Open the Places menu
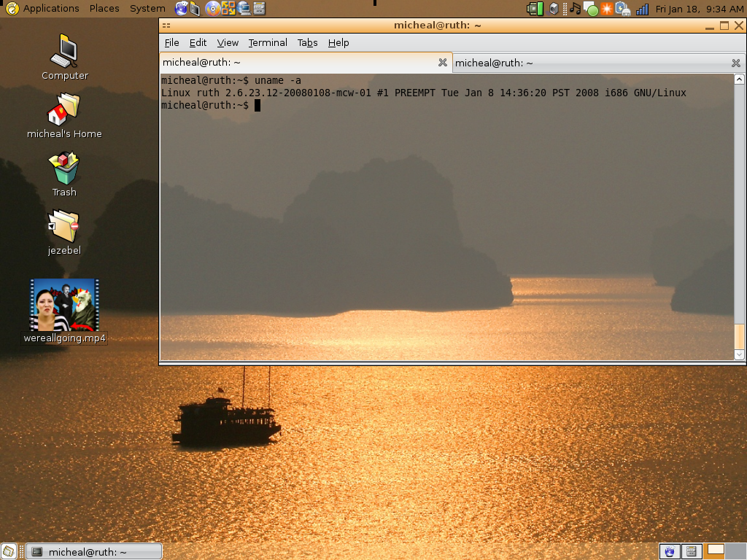This screenshot has width=747, height=560. tap(104, 9)
